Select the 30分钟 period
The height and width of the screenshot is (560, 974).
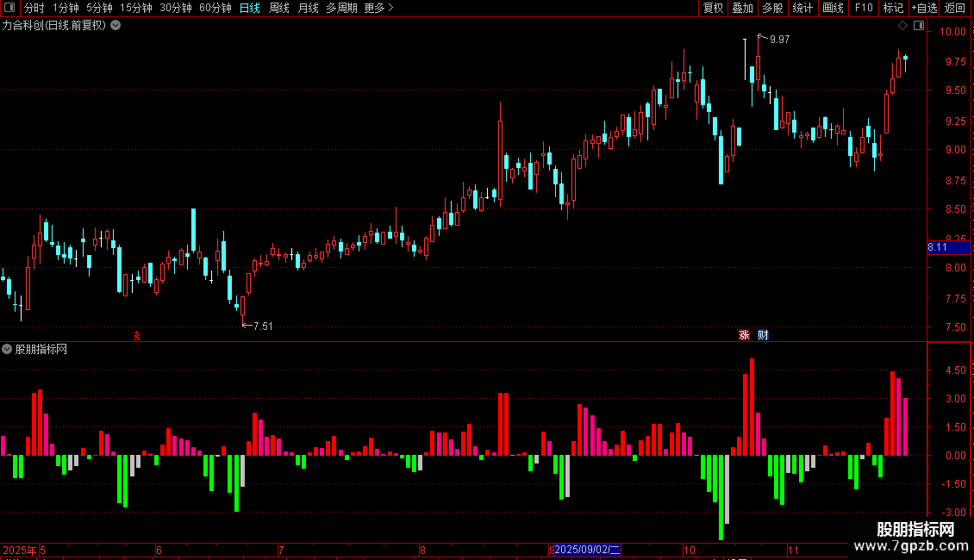coord(176,8)
